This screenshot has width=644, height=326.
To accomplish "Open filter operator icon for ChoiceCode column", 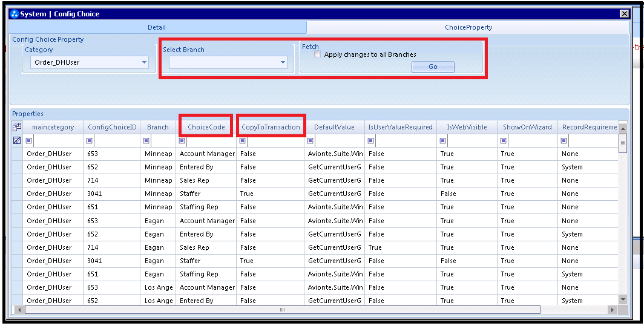I will [x=182, y=141].
